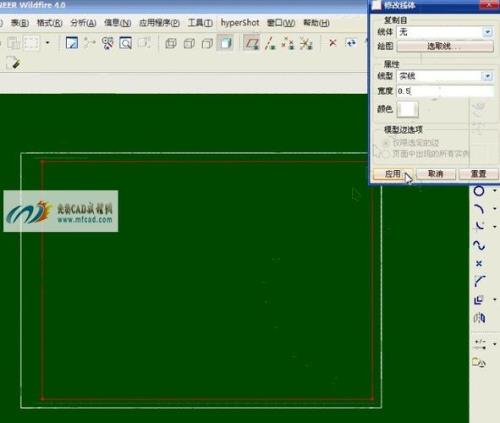Select the hidden line display style icon
The image size is (500, 423).
(x=189, y=43)
